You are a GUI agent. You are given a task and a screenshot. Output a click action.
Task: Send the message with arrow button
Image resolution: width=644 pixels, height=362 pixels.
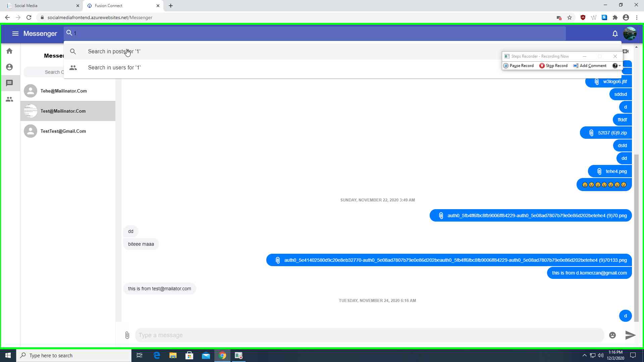(x=630, y=335)
